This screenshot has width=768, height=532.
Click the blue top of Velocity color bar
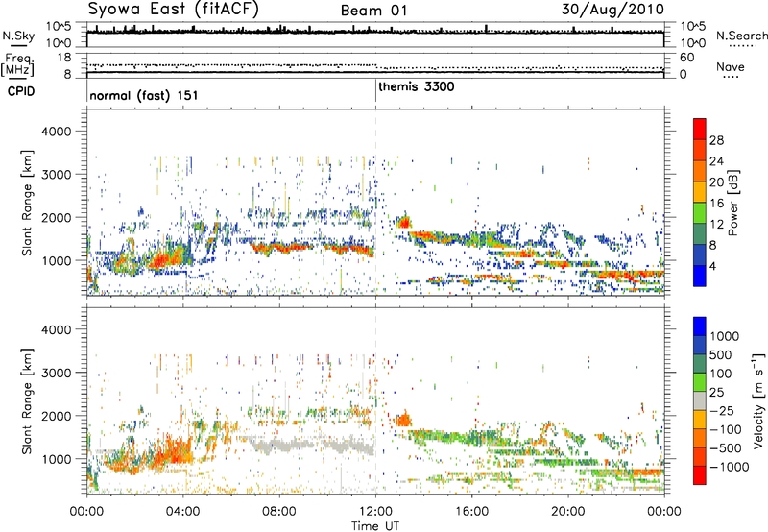pos(700,326)
